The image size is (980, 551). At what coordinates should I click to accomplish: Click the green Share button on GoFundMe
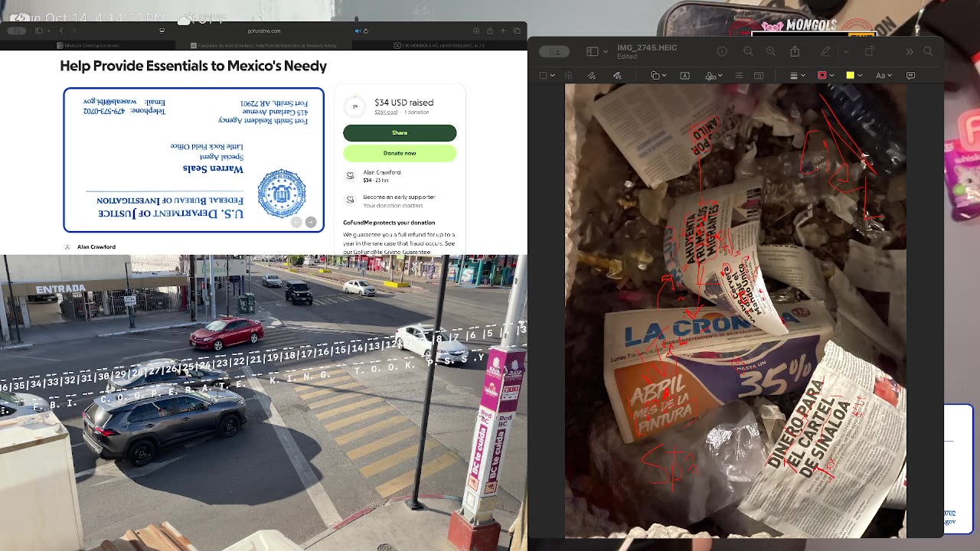pos(400,132)
